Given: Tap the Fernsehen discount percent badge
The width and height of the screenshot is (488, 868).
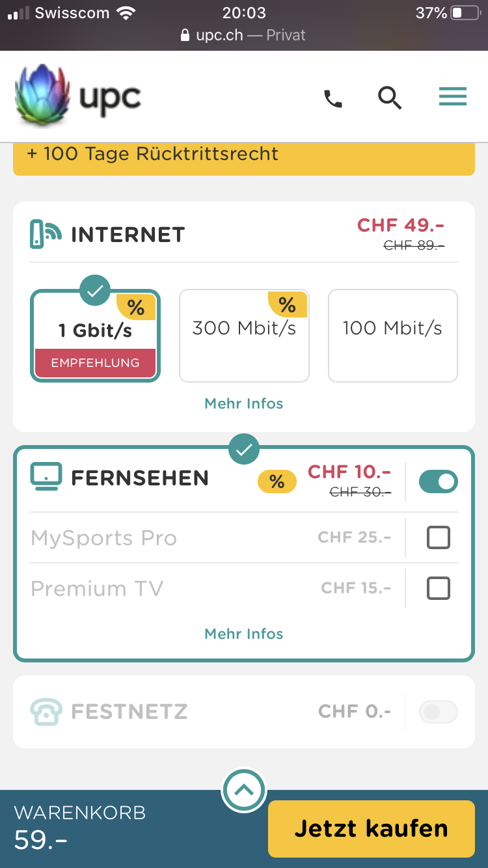Looking at the screenshot, I should 277,481.
